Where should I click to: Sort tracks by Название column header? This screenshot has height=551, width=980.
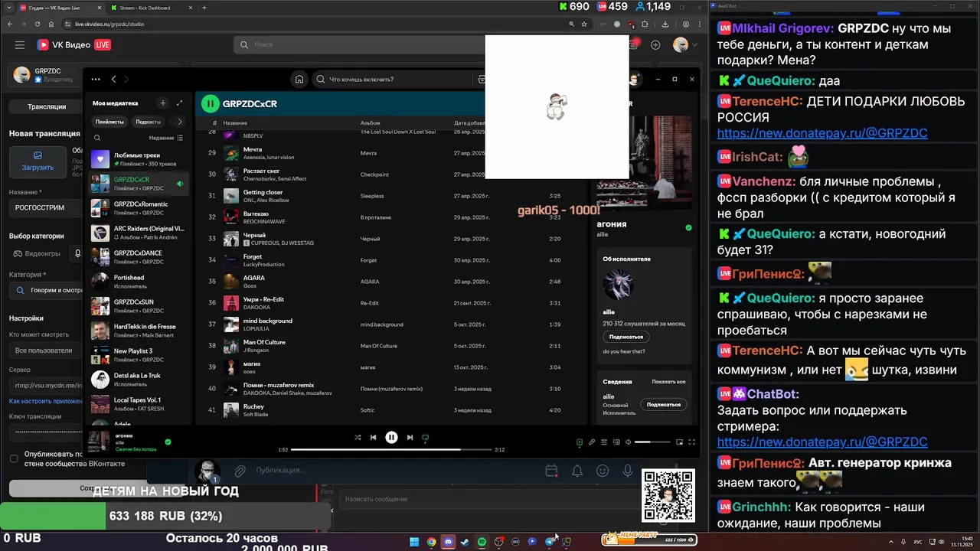pos(235,123)
